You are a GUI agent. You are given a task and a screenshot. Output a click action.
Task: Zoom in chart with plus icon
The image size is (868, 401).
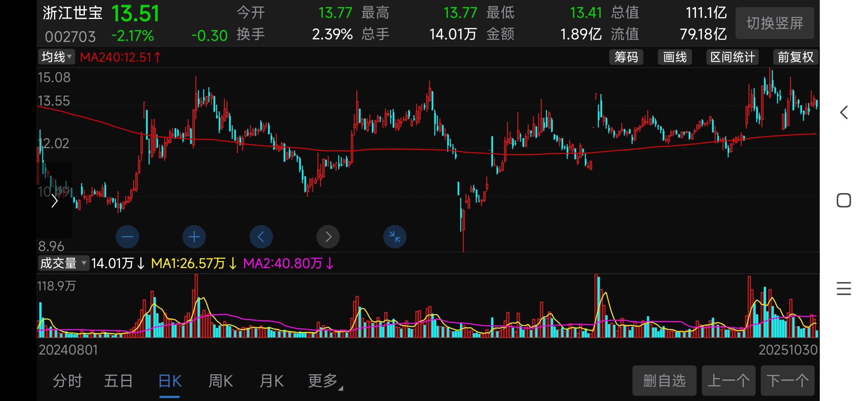point(194,237)
